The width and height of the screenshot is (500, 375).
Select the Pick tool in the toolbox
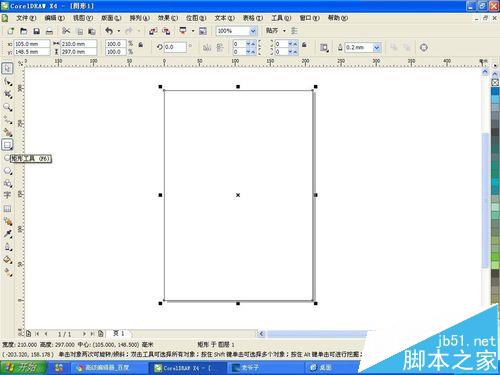[7, 68]
